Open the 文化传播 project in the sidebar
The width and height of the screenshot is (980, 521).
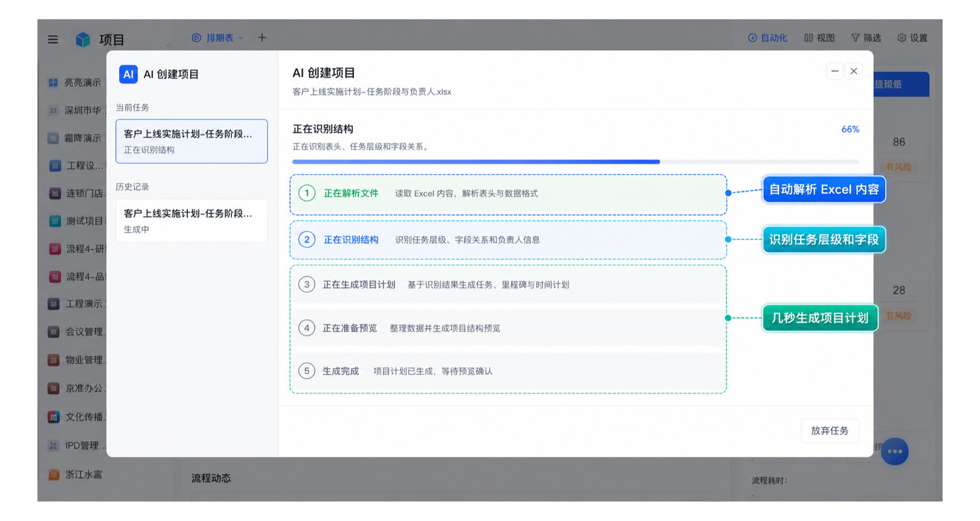pyautogui.click(x=77, y=417)
